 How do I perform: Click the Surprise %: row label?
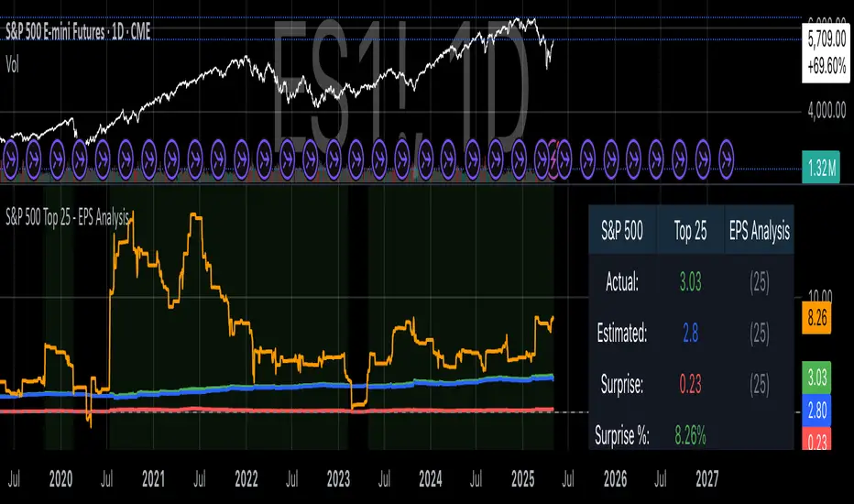pyautogui.click(x=622, y=435)
